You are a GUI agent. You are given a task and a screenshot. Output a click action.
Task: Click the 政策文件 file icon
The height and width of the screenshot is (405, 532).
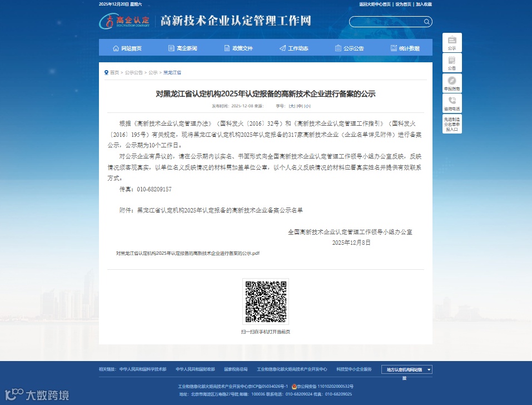coord(227,48)
